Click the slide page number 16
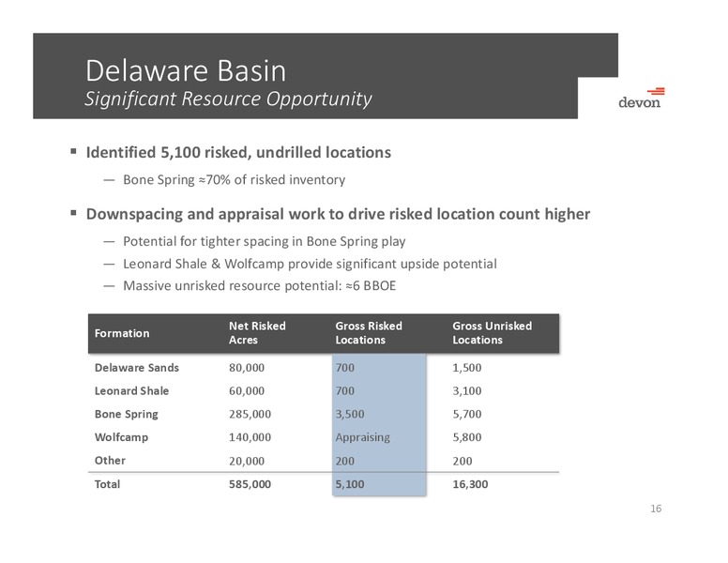Image resolution: width=728 pixels, height=563 pixels. [x=656, y=509]
